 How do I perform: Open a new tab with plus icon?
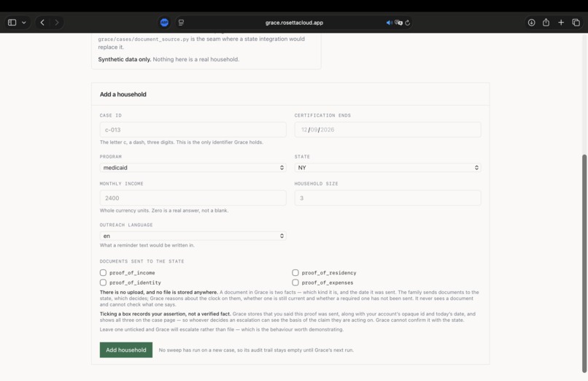click(561, 23)
